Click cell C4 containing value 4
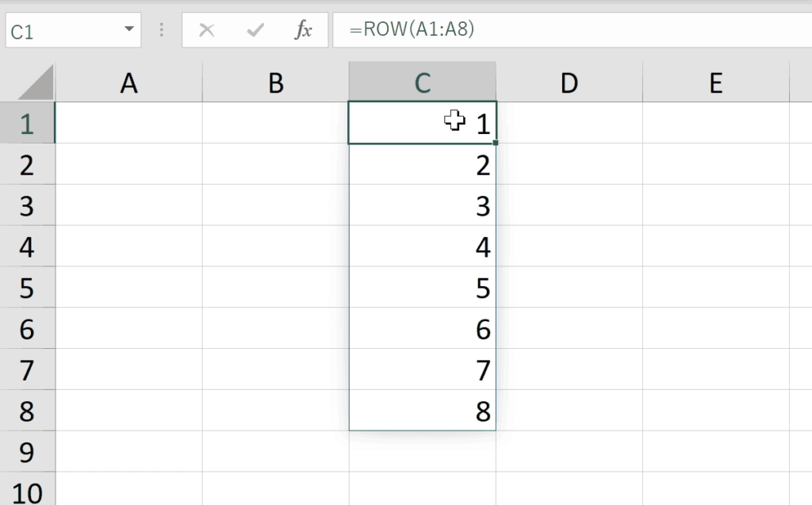The height and width of the screenshot is (505, 812). pos(422,247)
